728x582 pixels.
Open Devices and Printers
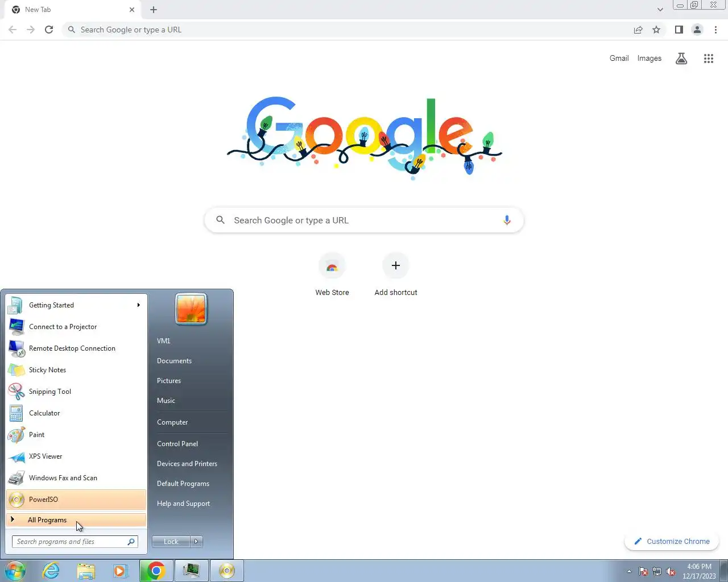pos(191,464)
